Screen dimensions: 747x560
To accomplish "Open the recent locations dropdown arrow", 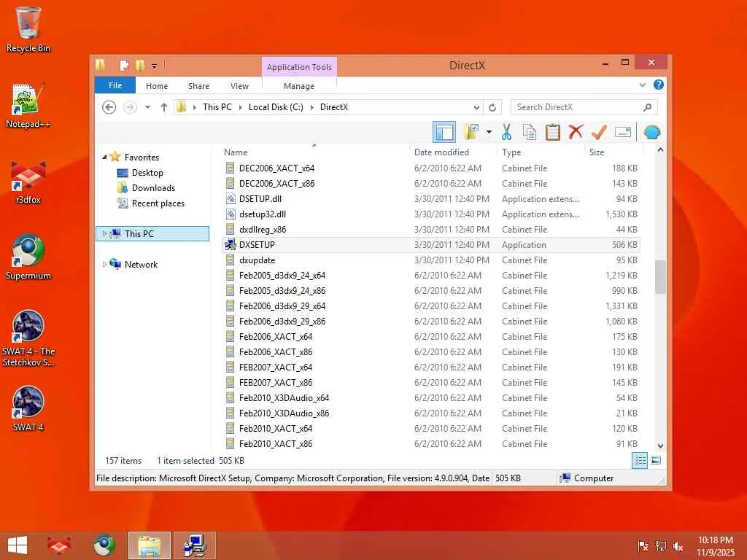I will click(x=147, y=107).
